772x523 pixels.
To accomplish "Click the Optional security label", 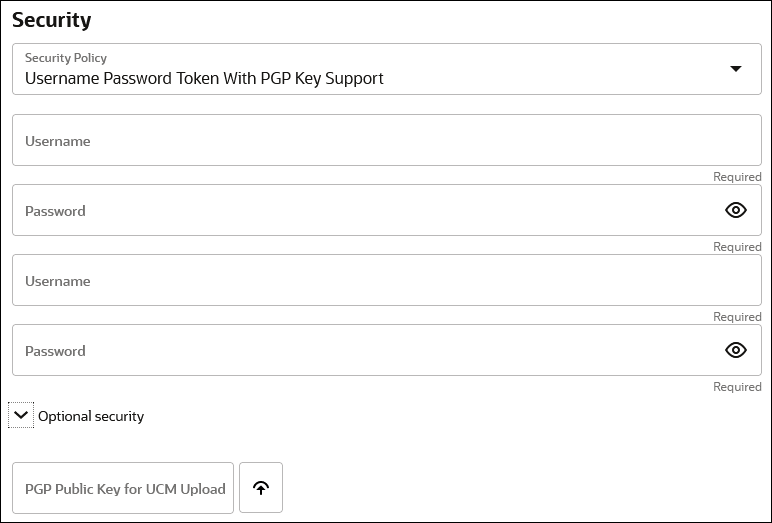I will (x=91, y=416).
